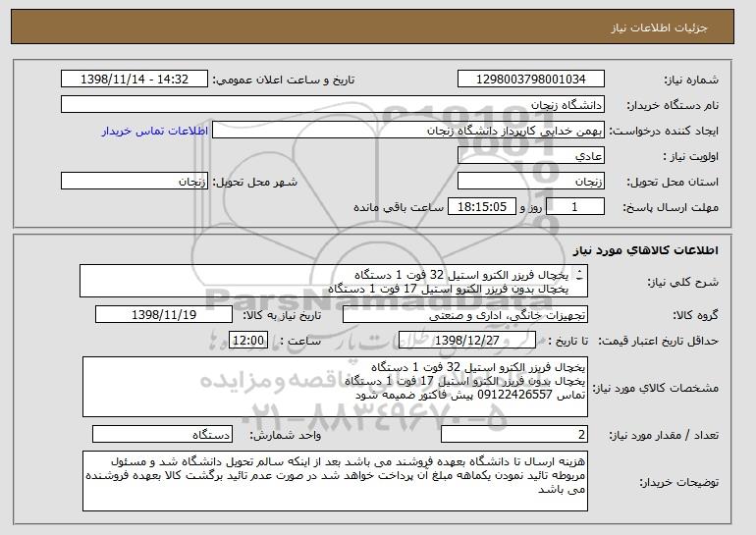Click the announcement date field 1398/11/14 - 14:32
This screenshot has height=535, width=756.
[x=135, y=80]
